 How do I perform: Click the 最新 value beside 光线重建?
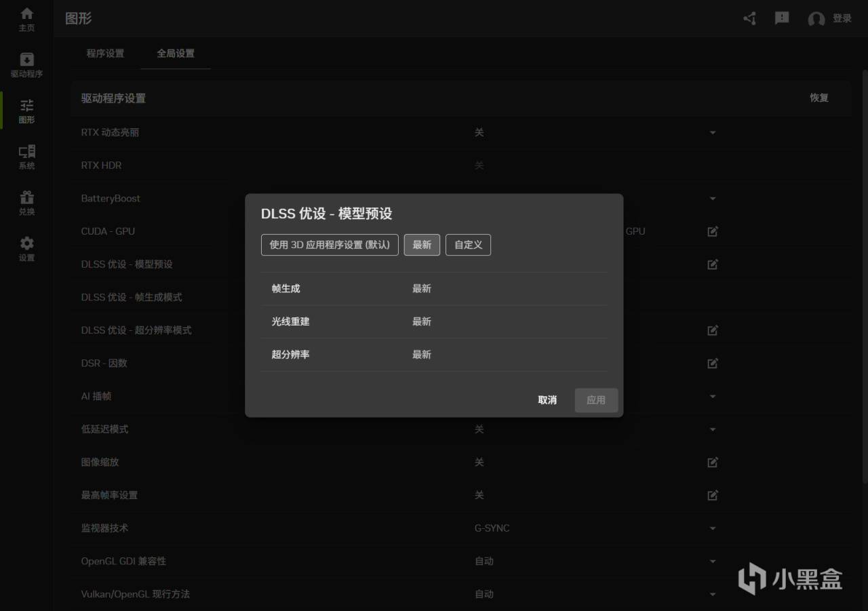(422, 321)
